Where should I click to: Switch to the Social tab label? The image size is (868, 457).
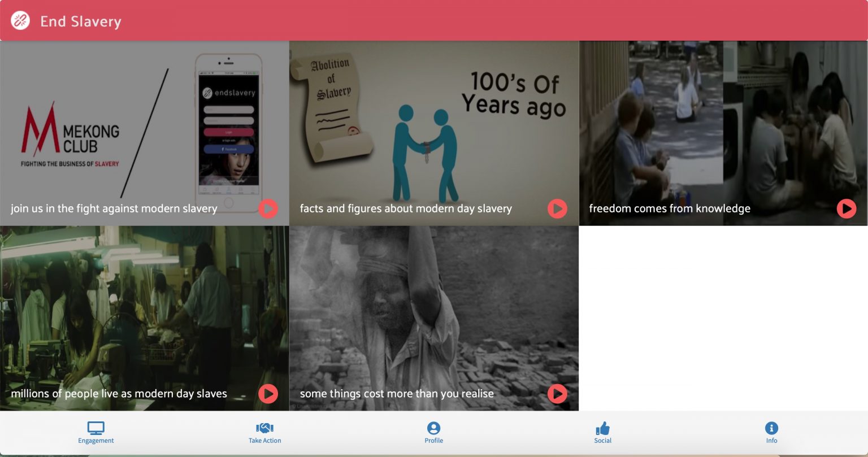602,441
